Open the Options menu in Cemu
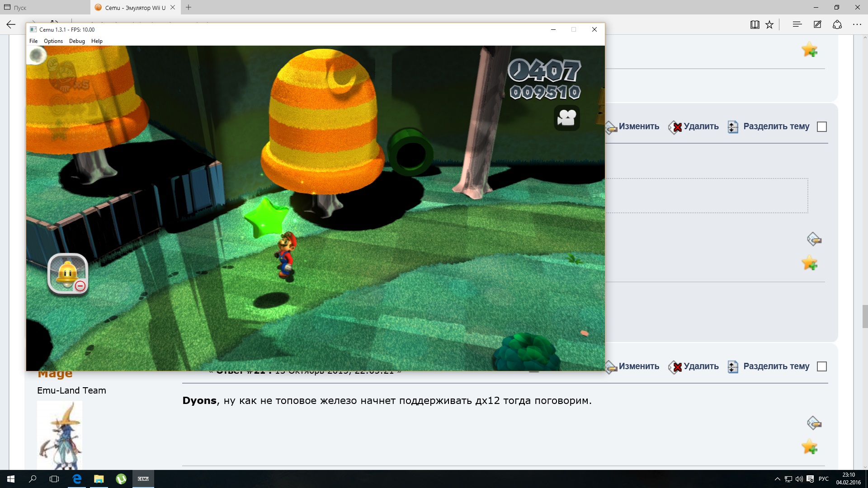The image size is (868, 488). click(53, 41)
